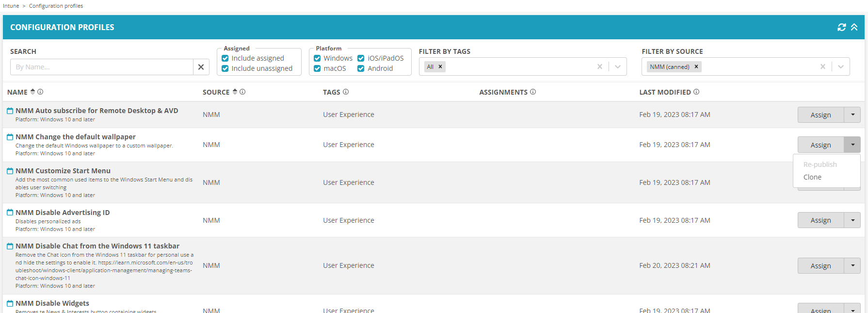Choose Clone from the open dropdown menu

tap(812, 177)
